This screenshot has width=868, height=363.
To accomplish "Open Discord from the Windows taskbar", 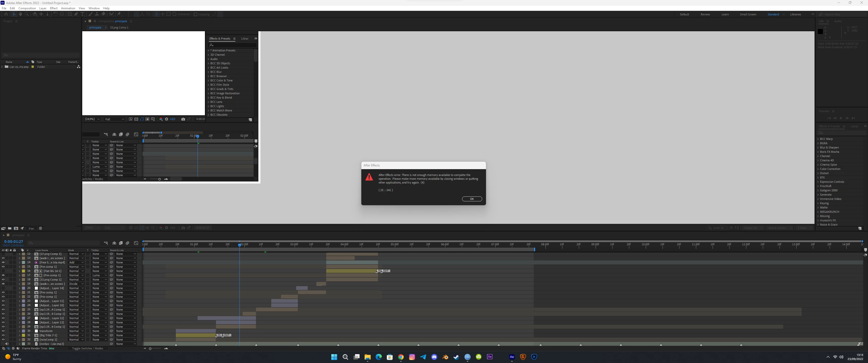I will tap(434, 357).
